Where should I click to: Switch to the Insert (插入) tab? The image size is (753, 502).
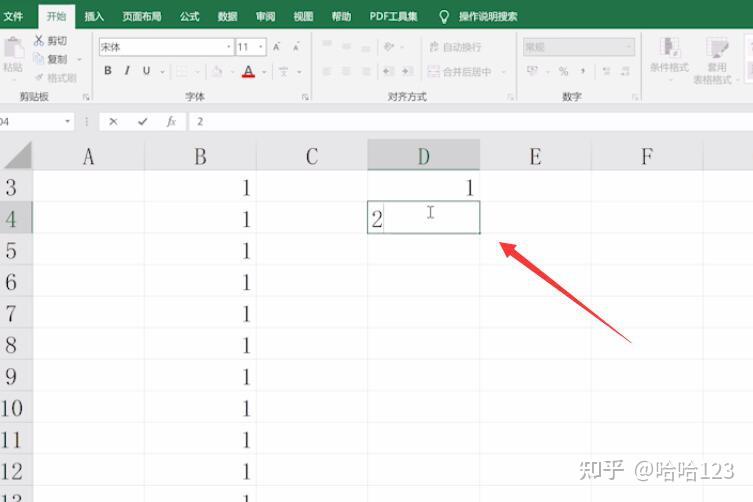(x=94, y=17)
